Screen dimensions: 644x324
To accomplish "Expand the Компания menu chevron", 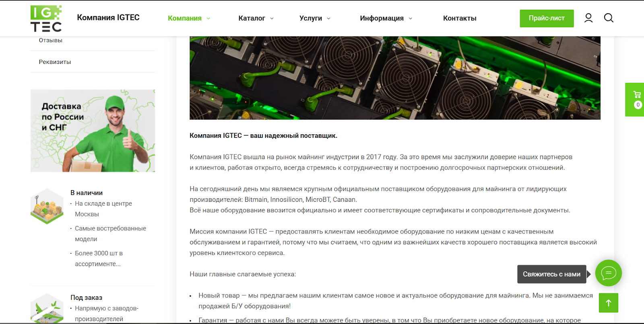I will (208, 18).
